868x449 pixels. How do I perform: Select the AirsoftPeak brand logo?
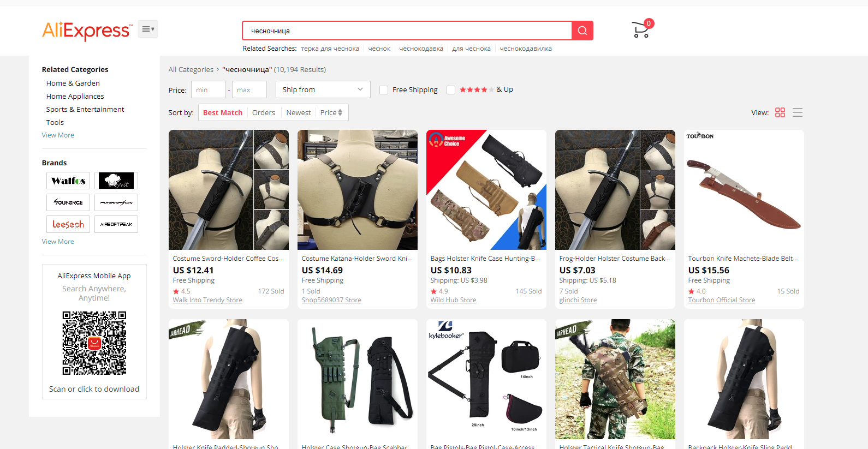coord(116,224)
